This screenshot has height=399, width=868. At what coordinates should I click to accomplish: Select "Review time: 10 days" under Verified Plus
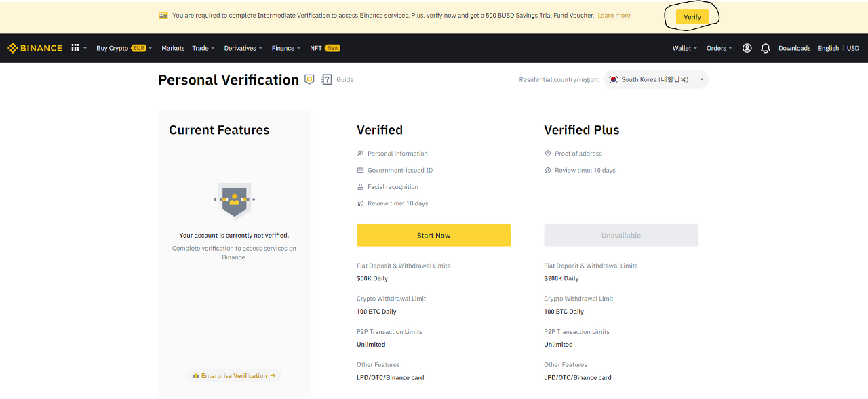pyautogui.click(x=585, y=170)
